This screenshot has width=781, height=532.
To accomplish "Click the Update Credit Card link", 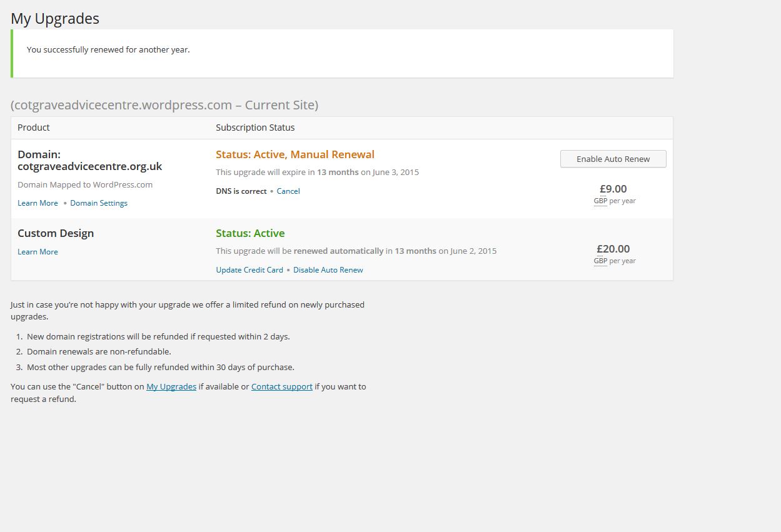I will coord(249,270).
